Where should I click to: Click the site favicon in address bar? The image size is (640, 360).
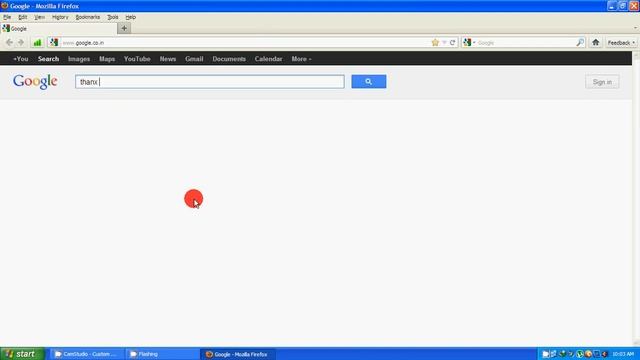coord(54,42)
